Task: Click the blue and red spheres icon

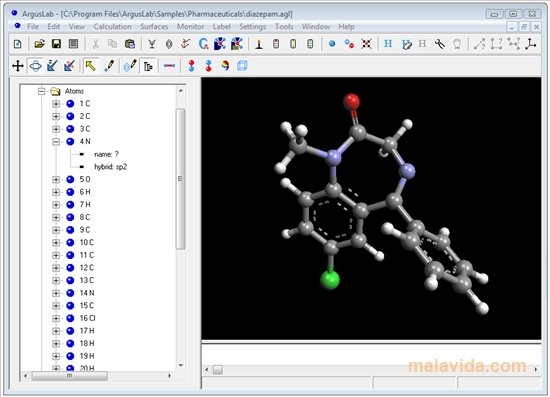Action: 349,44
